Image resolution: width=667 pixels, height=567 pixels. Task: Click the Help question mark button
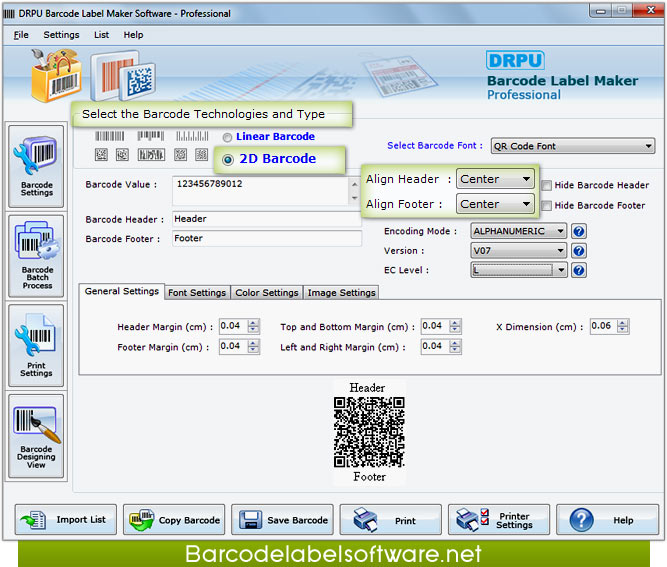(x=607, y=520)
